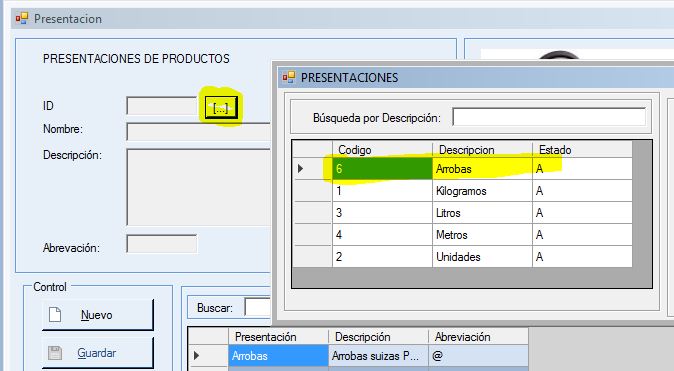This screenshot has width=674, height=371.
Task: Click the PRESENTACIONES dialog title icon
Action: (x=289, y=77)
